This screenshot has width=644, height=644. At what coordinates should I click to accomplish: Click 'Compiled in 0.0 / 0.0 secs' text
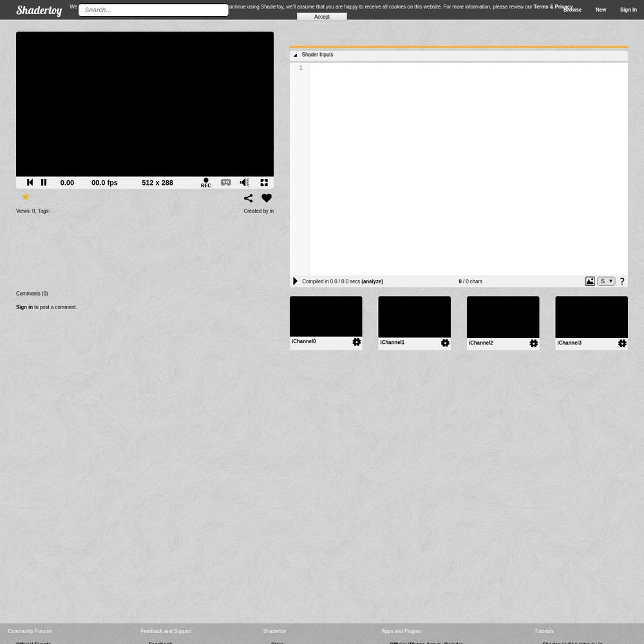(331, 281)
